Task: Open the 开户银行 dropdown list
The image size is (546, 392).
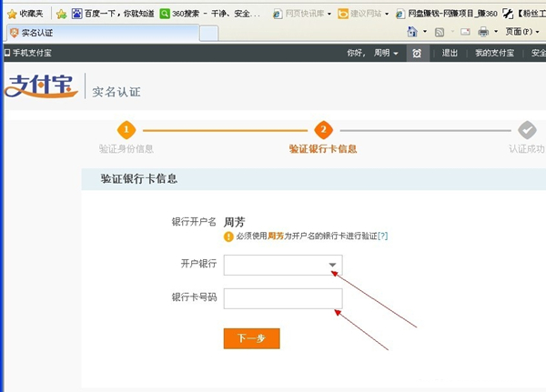Action: [x=283, y=265]
